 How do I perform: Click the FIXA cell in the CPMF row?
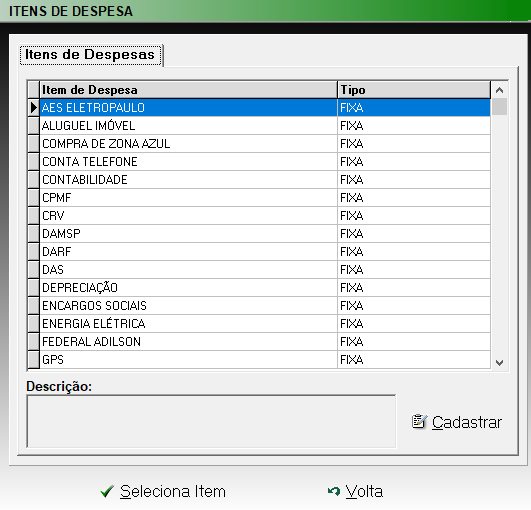point(414,197)
